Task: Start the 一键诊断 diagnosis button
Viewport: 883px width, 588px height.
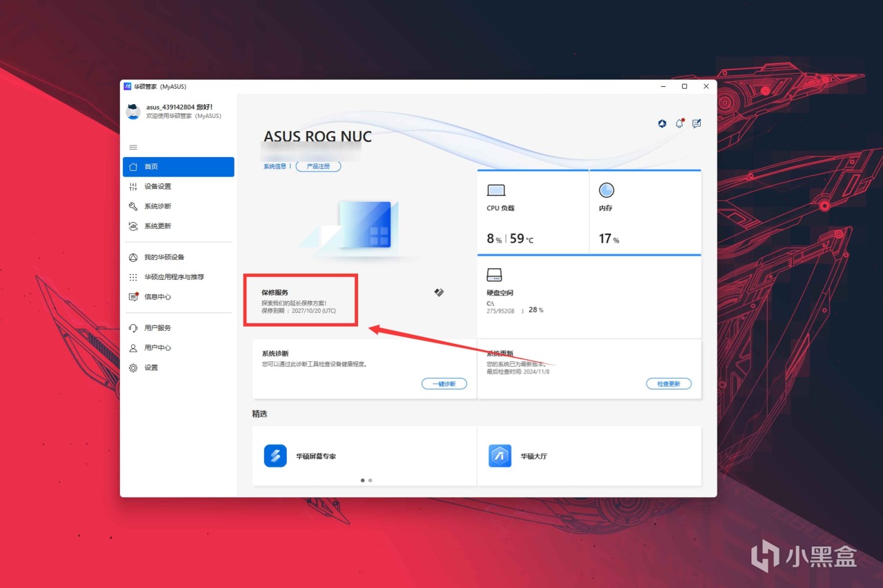Action: pos(444,383)
